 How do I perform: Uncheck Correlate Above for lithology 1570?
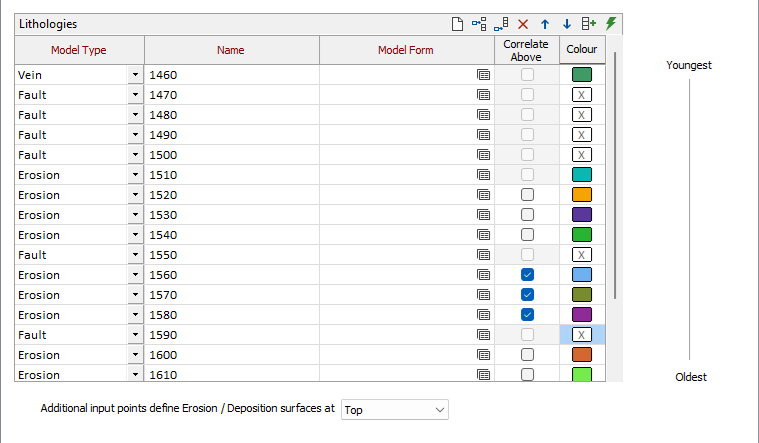pyautogui.click(x=527, y=294)
